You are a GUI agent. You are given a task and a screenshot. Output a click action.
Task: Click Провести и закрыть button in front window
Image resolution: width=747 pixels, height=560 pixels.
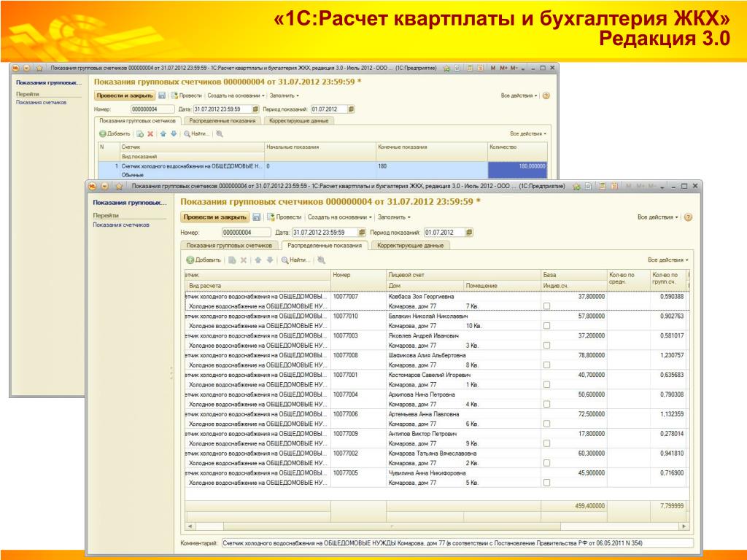[215, 217]
